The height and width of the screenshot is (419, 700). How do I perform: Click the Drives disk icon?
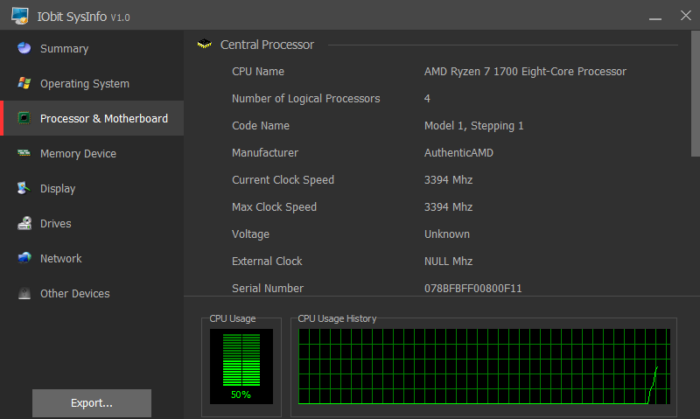pyautogui.click(x=24, y=223)
